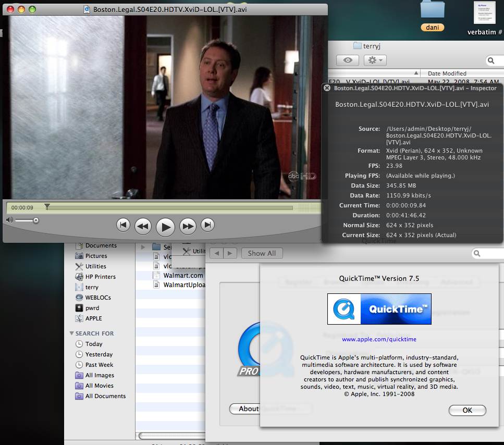Toggle sort direction arrow on Name column
The height and width of the screenshot is (445, 504).
[416, 73]
